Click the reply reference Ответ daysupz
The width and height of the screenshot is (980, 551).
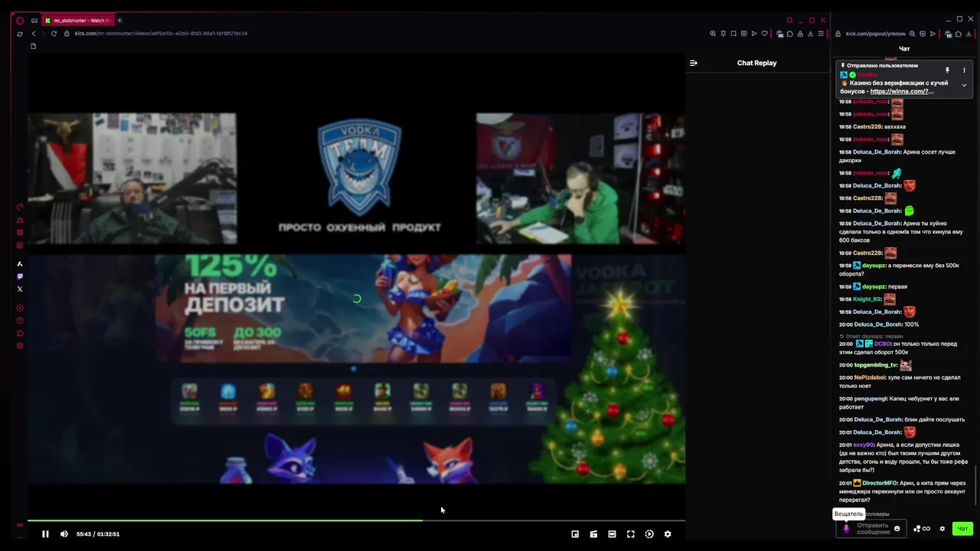pyautogui.click(x=871, y=336)
